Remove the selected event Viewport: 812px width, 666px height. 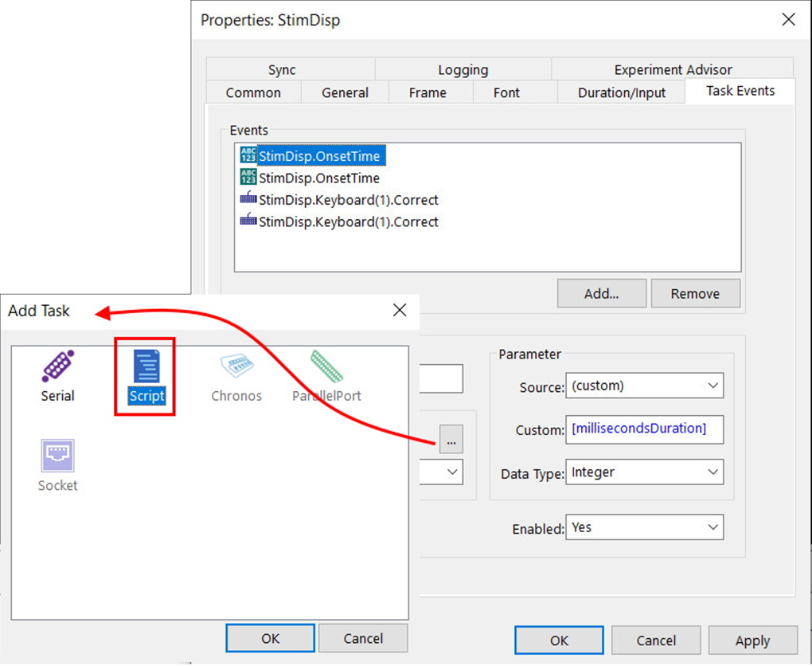point(695,293)
